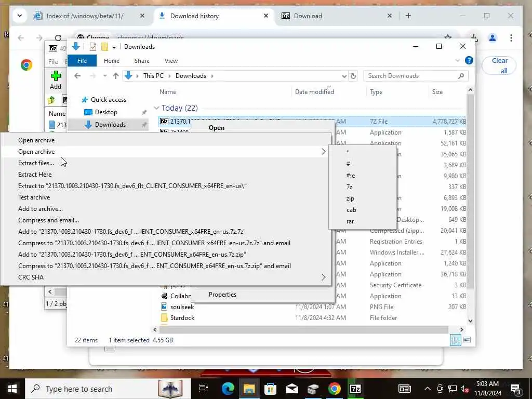The width and height of the screenshot is (532, 399).
Task: Open notification center icon
Action: (516, 389)
